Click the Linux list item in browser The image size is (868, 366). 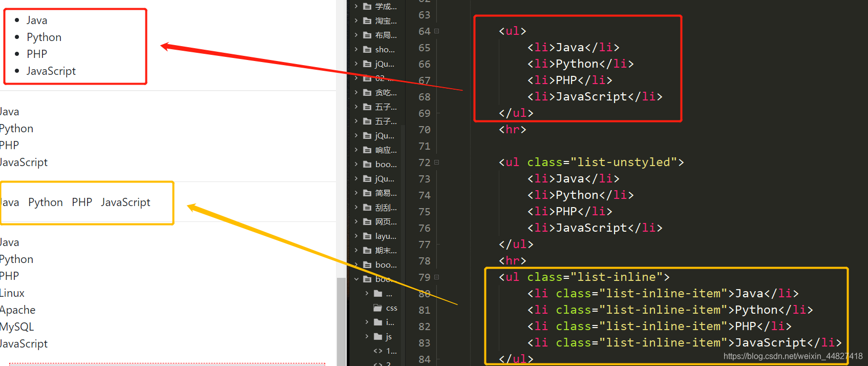point(12,293)
